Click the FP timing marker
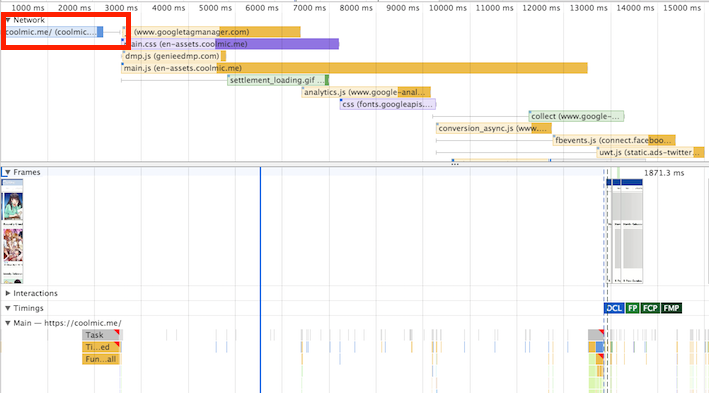The height and width of the screenshot is (393, 709). pos(633,308)
